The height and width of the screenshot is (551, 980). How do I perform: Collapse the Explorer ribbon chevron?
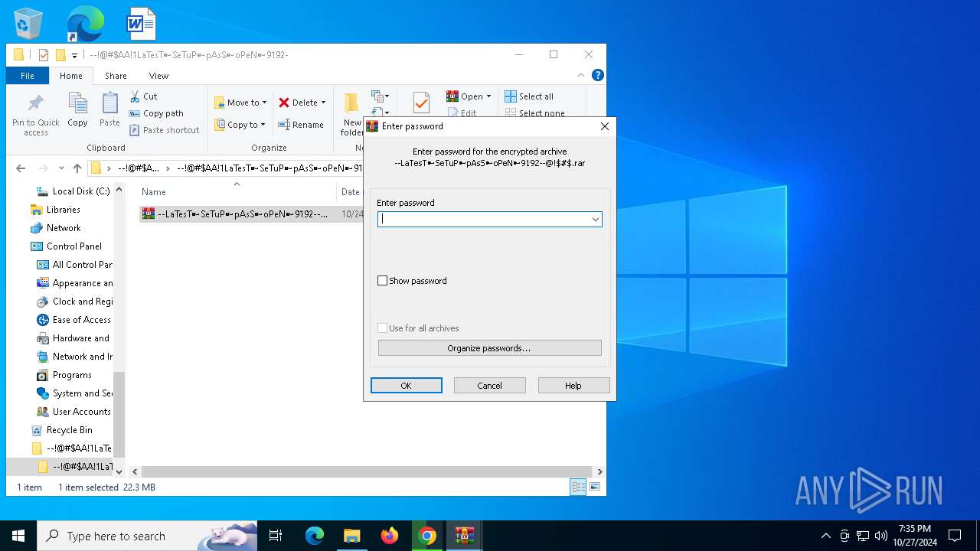tap(581, 75)
